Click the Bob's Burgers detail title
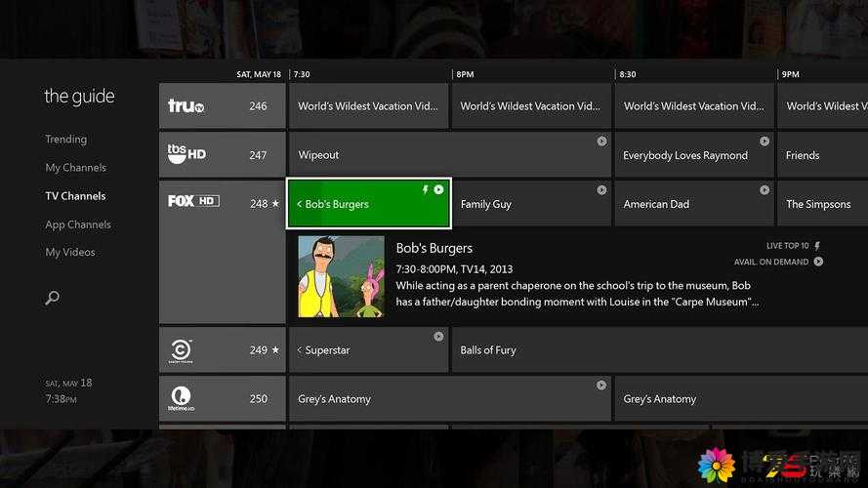Image resolution: width=868 pixels, height=488 pixels. (434, 249)
